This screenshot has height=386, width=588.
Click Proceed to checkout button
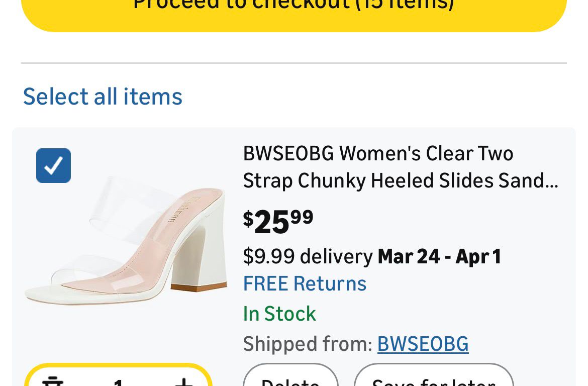point(293,10)
